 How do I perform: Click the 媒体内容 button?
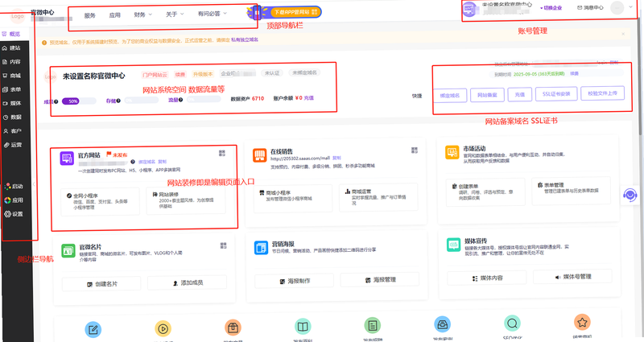[487, 278]
